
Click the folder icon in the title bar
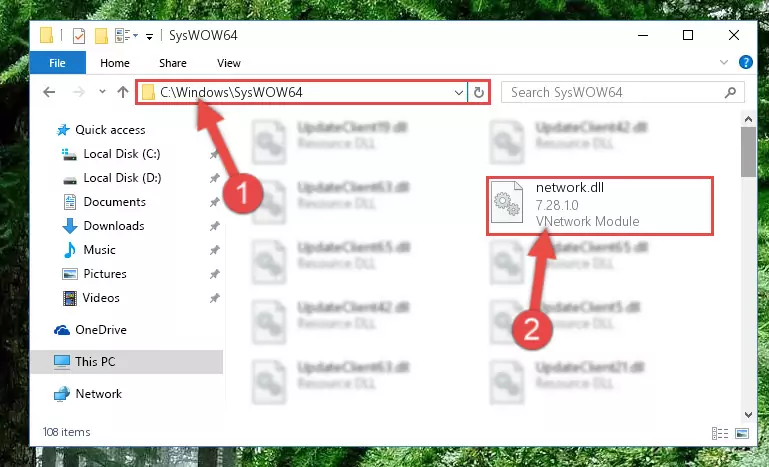(x=47, y=35)
